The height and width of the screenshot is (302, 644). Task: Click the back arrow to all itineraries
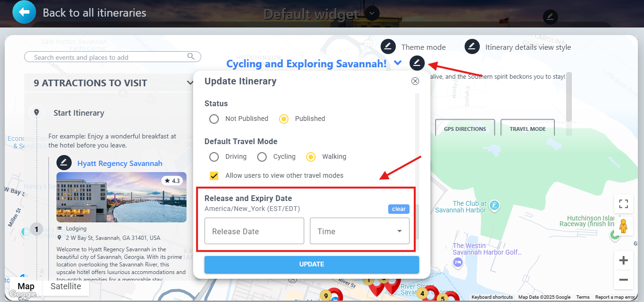[x=24, y=12]
